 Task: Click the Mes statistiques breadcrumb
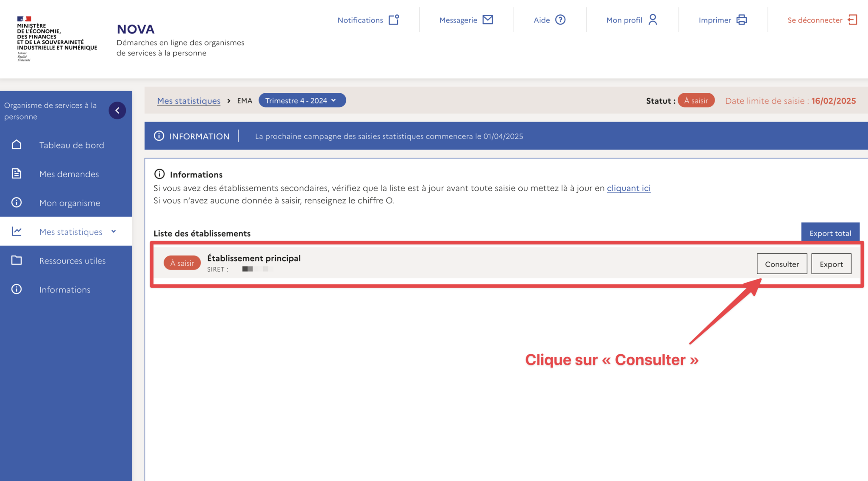189,100
